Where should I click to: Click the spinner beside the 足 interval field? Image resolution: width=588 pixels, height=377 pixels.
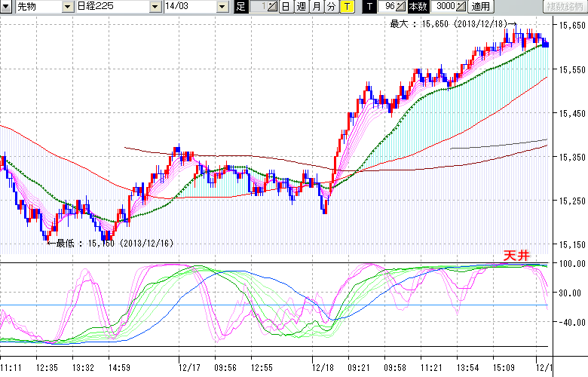click(272, 7)
